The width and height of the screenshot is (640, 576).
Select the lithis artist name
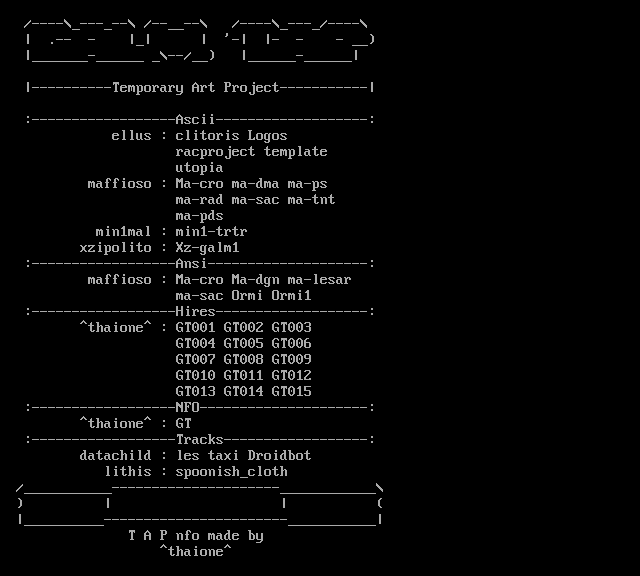[x=127, y=472]
